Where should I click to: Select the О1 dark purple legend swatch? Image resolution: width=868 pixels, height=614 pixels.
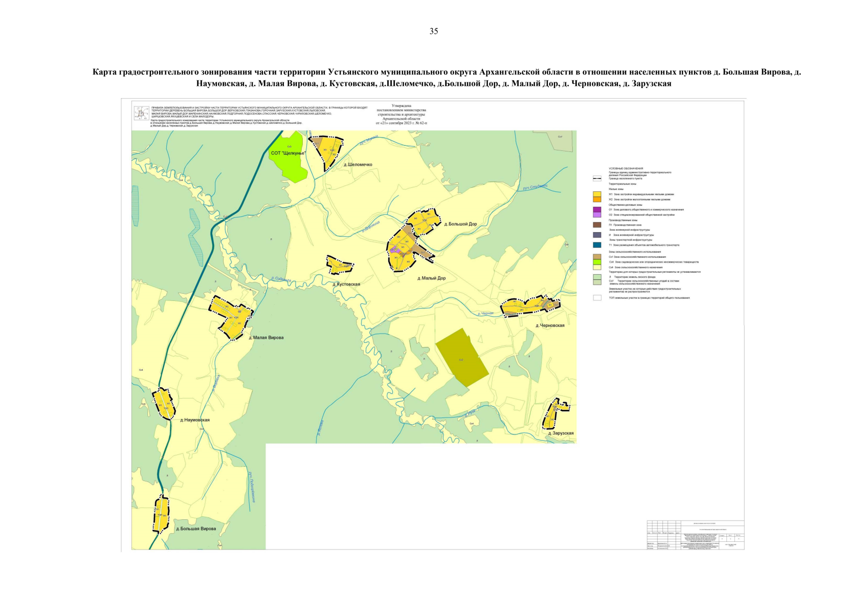[597, 209]
